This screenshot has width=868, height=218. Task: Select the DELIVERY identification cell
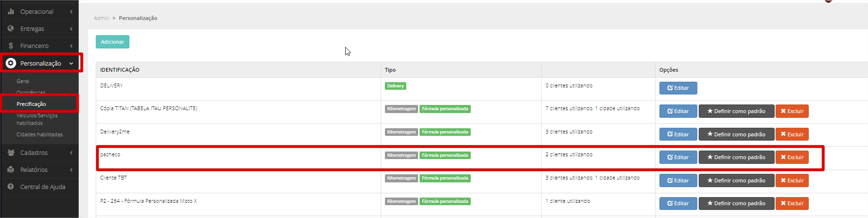(x=238, y=89)
